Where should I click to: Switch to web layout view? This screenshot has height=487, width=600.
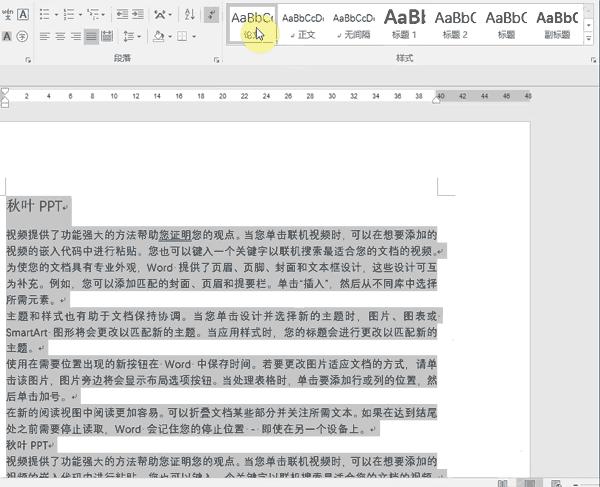pyautogui.click(x=556, y=484)
